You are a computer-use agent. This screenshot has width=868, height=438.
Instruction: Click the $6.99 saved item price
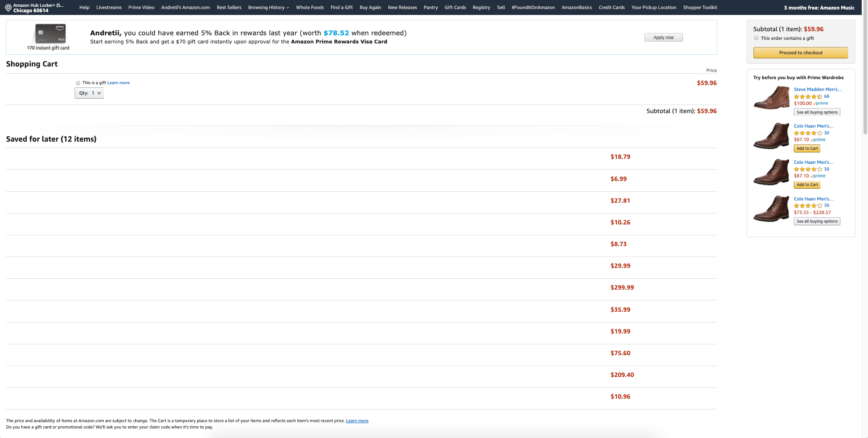(x=618, y=179)
